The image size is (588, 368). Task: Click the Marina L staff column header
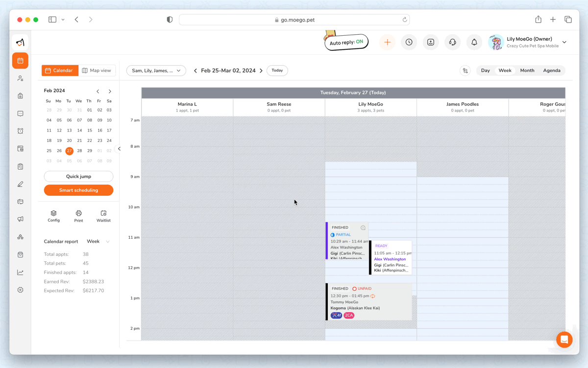187,107
